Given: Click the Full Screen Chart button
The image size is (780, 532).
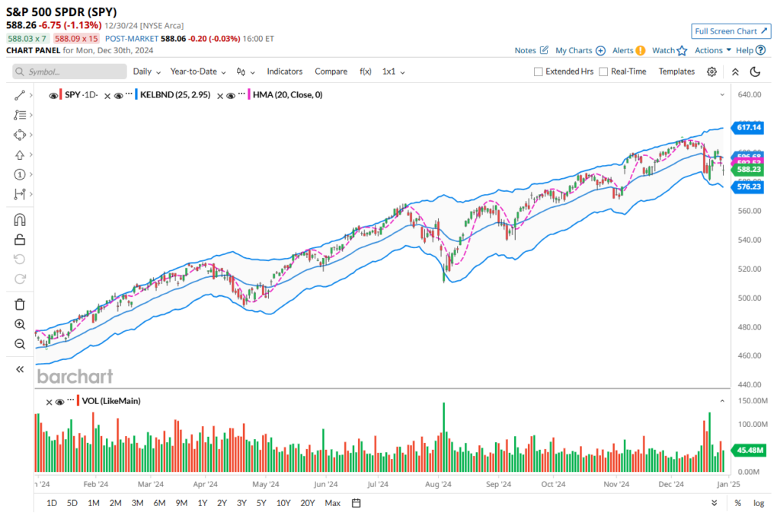Looking at the screenshot, I should [729, 31].
